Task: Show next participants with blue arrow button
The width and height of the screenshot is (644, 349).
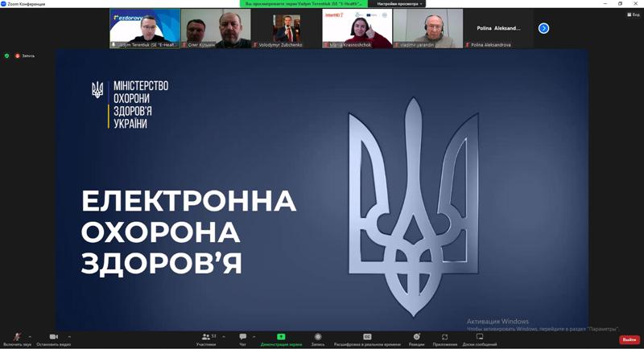Action: (543, 28)
